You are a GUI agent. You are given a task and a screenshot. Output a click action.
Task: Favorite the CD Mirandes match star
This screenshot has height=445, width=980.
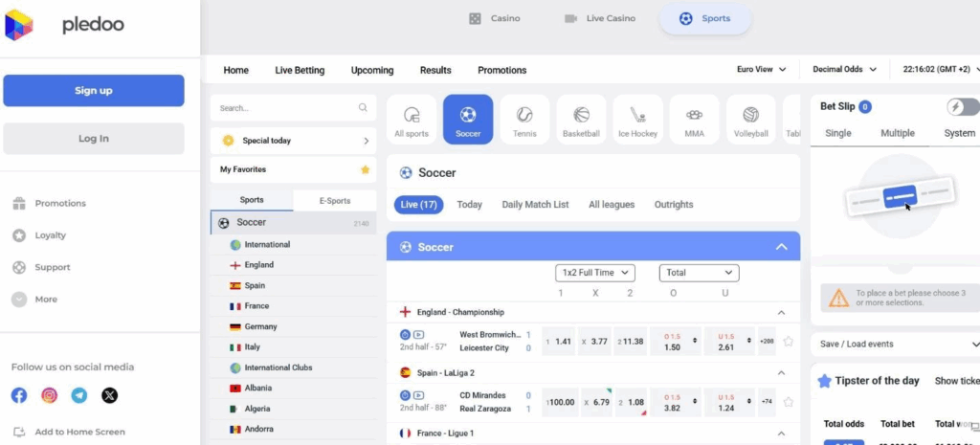click(x=788, y=401)
